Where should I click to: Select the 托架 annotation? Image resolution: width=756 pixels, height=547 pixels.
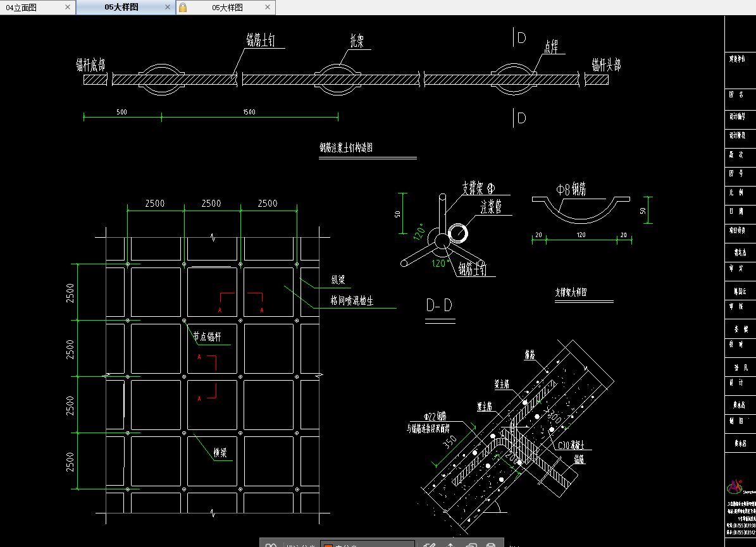(357, 41)
